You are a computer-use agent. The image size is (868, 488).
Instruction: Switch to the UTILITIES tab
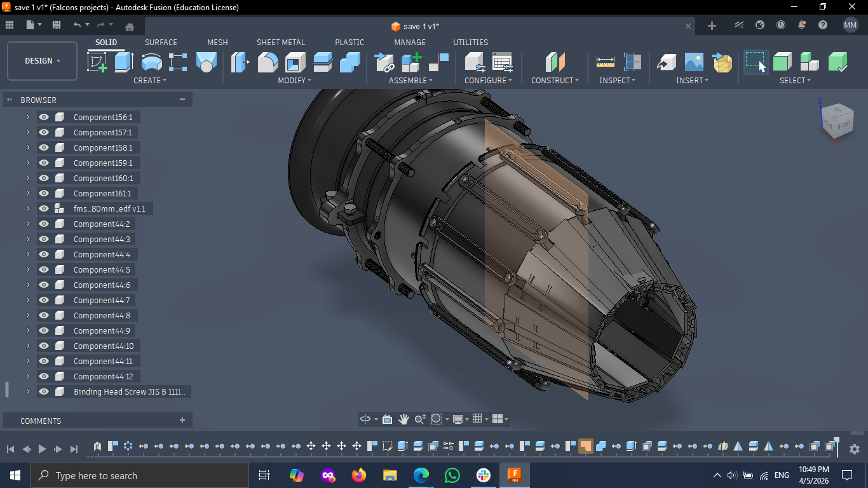470,43
